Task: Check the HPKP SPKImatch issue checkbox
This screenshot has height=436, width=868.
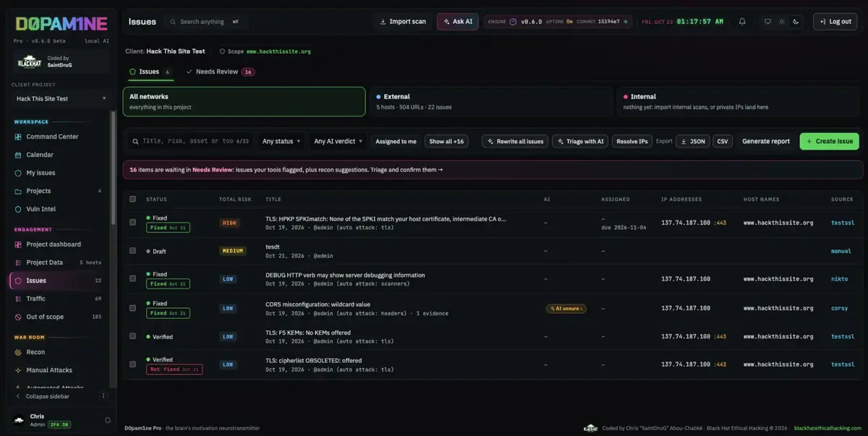Action: coord(132,222)
